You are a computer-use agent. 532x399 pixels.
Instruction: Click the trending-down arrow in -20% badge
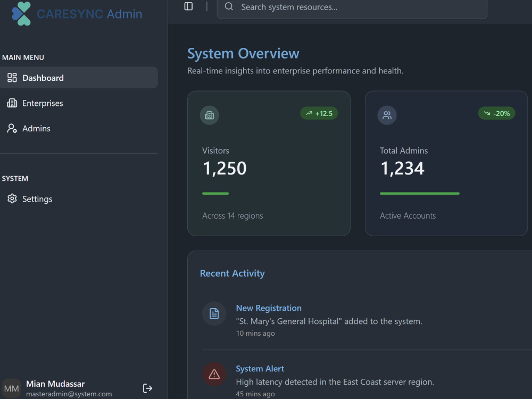coord(487,113)
